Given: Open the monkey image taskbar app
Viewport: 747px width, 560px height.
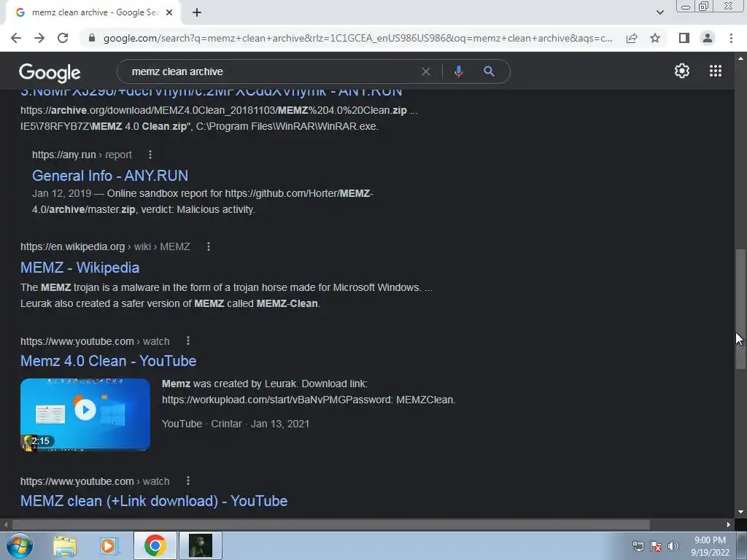Looking at the screenshot, I should (201, 545).
